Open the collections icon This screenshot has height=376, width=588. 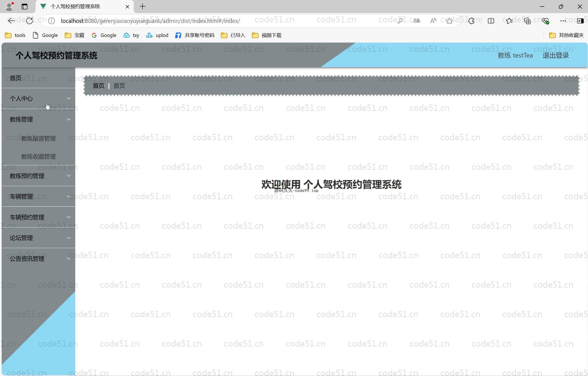tap(527, 21)
